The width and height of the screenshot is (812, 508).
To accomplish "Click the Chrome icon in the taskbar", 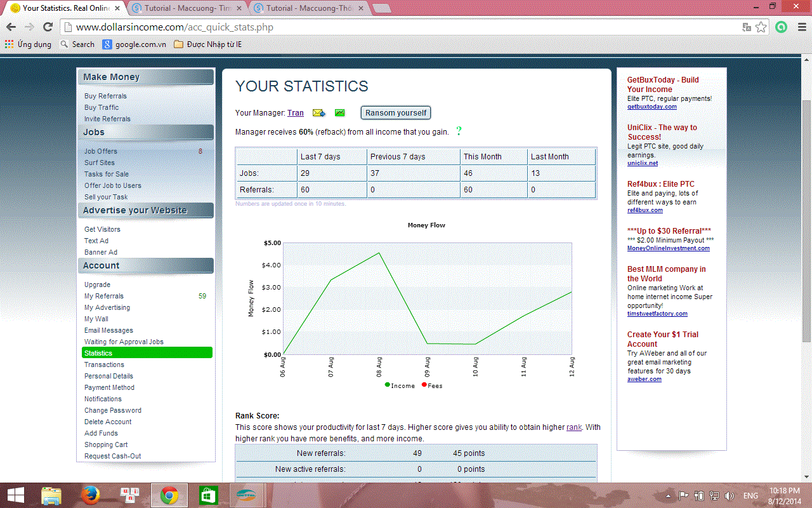I will tap(169, 495).
